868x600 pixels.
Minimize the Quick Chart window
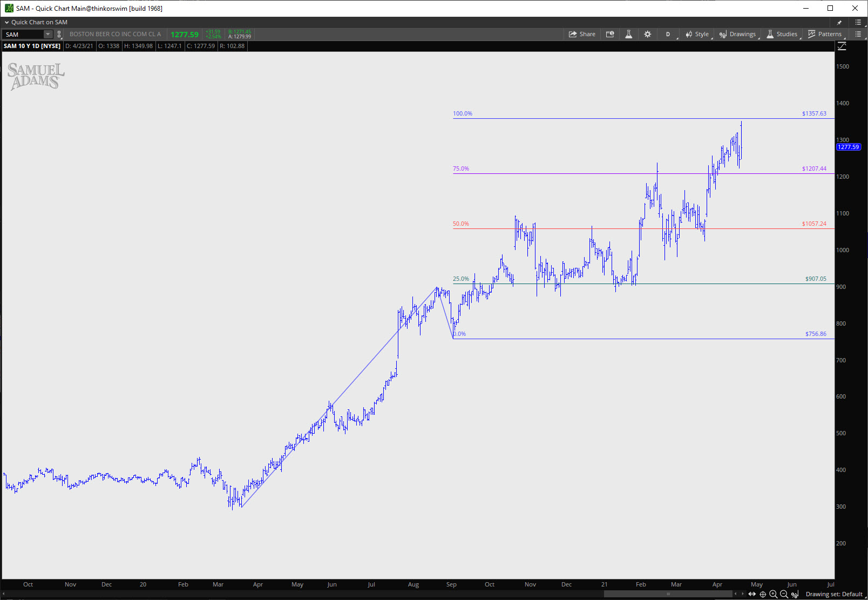point(805,8)
